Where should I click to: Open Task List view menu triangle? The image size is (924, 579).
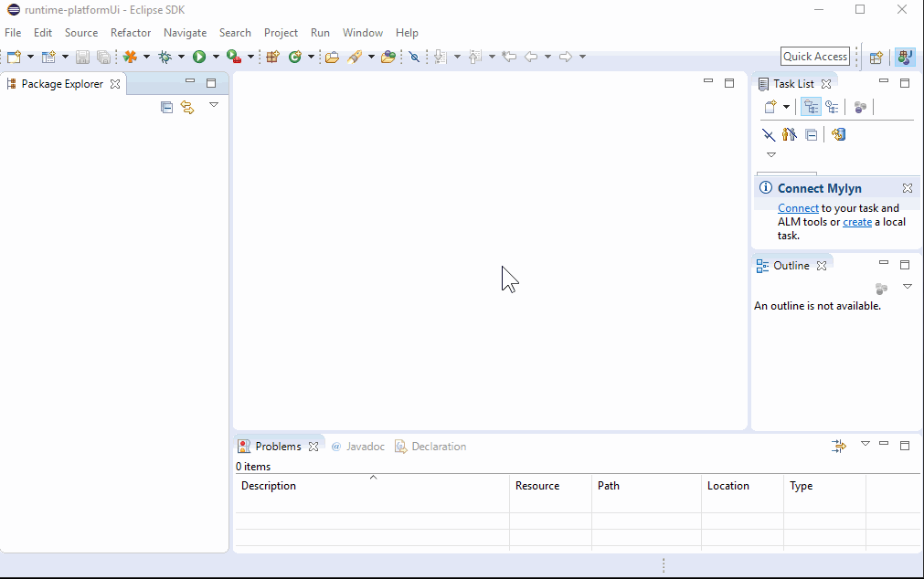771,155
